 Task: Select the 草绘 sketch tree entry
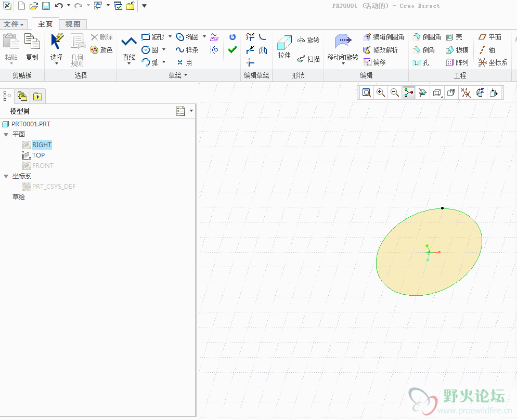19,196
